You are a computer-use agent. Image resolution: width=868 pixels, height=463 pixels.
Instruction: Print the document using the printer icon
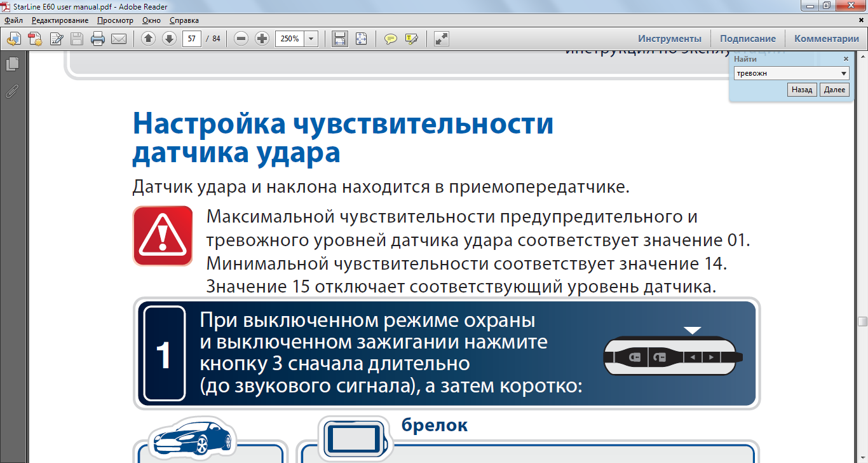[x=98, y=39]
